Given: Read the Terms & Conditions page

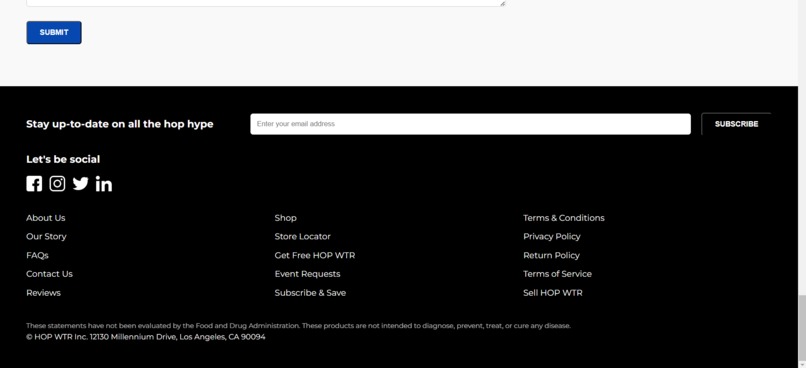Looking at the screenshot, I should tap(564, 218).
